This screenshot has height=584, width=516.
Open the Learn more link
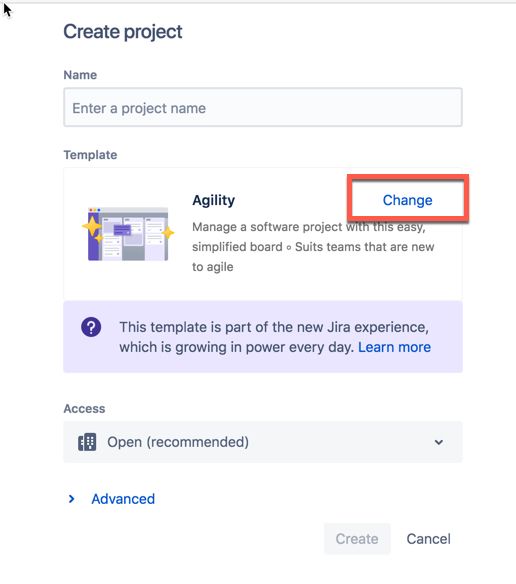pos(394,347)
